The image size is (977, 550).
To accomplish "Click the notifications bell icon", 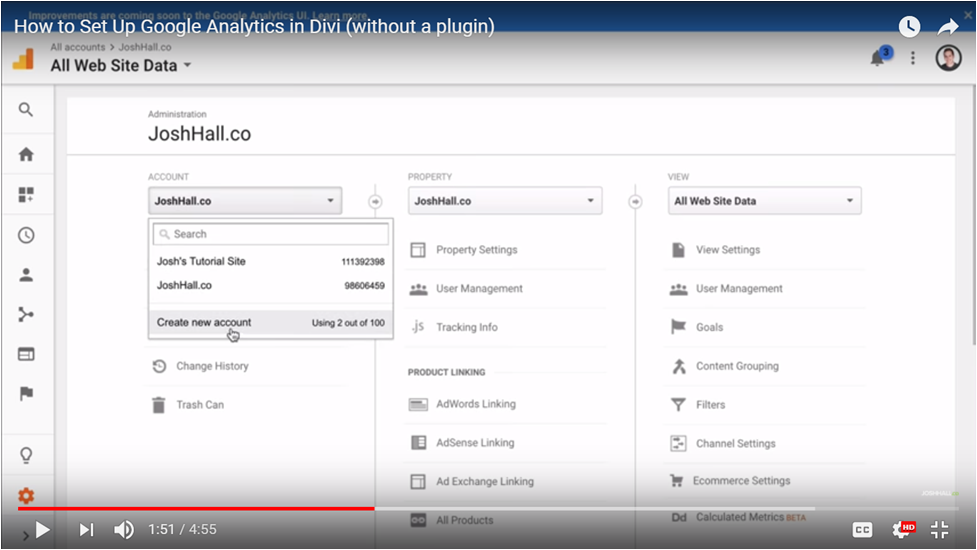I will (877, 59).
